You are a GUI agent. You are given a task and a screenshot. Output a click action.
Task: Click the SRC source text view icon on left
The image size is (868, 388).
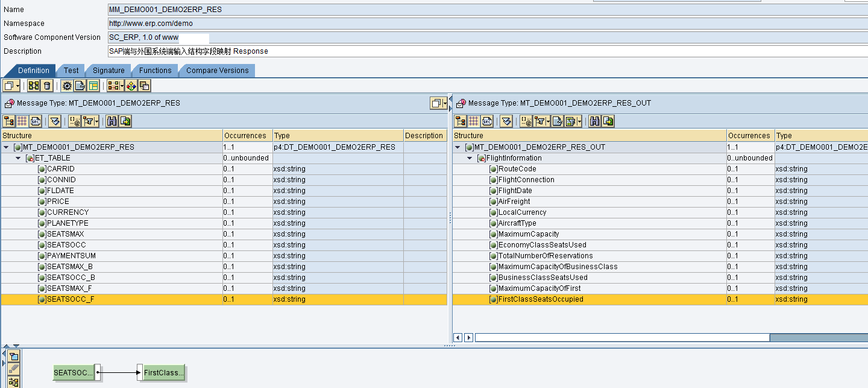(x=36, y=121)
